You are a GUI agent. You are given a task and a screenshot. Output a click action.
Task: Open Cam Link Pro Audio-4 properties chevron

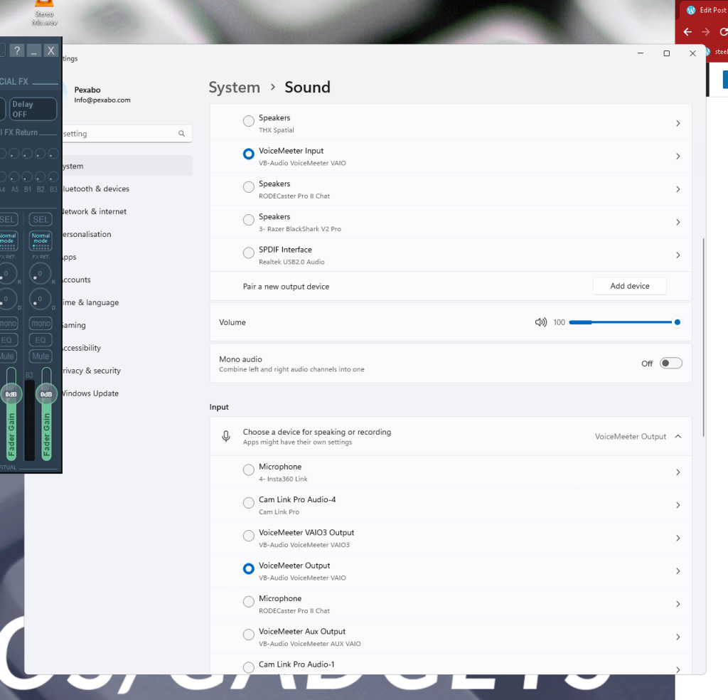(x=678, y=505)
